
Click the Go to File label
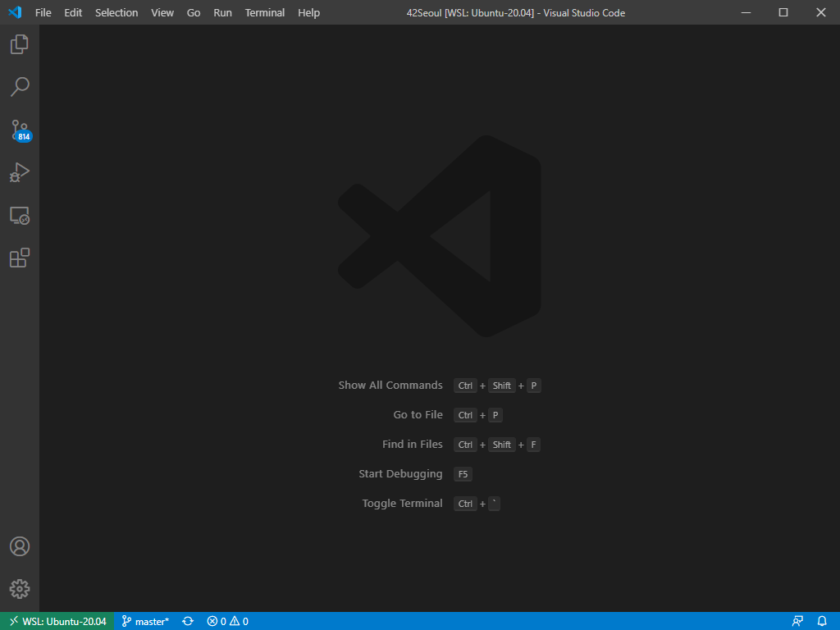[x=418, y=414]
